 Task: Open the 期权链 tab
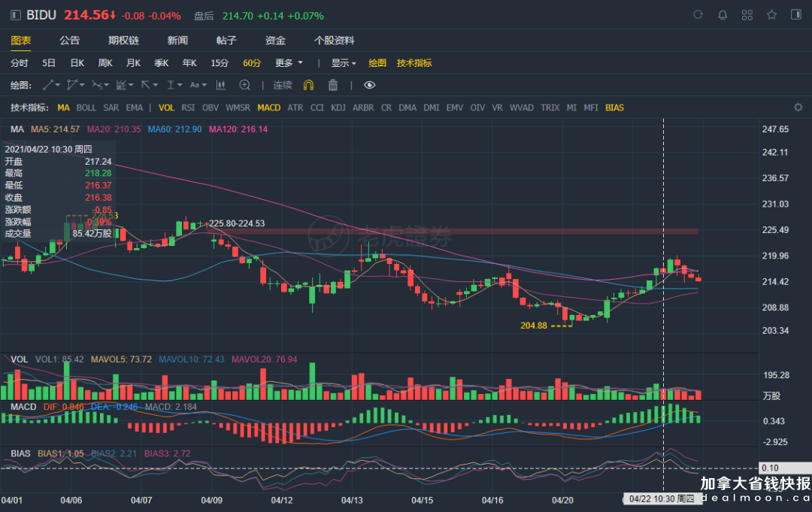coord(123,41)
